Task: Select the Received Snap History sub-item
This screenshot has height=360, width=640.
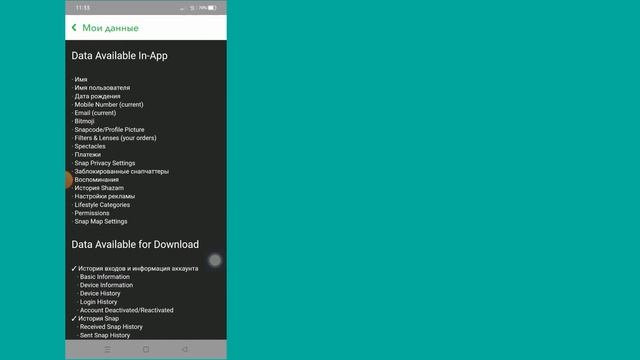Action: (111, 327)
